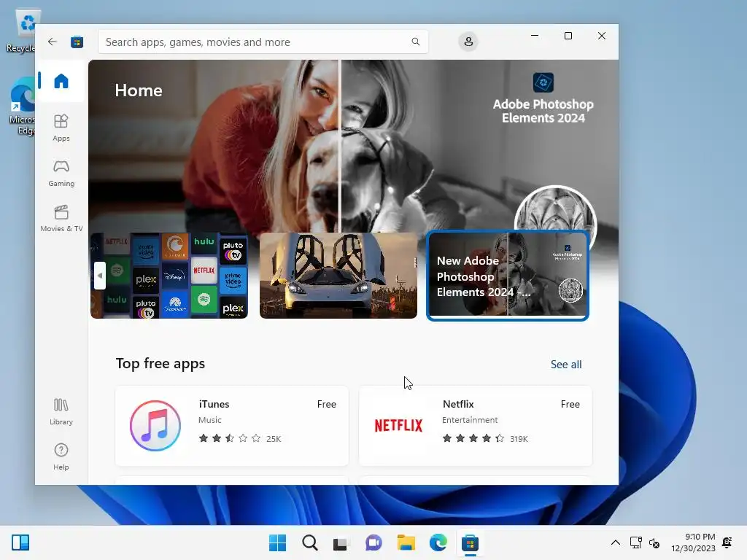Image resolution: width=747 pixels, height=560 pixels.
Task: Click Microsoft Store taskbar icon
Action: pyautogui.click(x=470, y=542)
